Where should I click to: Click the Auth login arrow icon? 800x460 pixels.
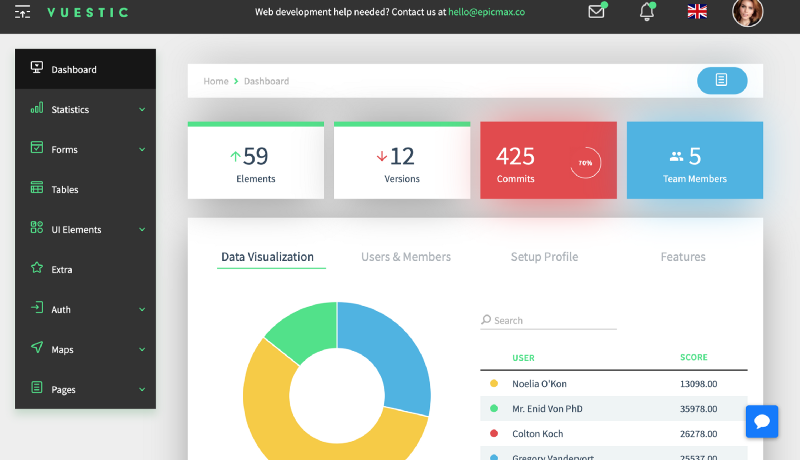37,307
